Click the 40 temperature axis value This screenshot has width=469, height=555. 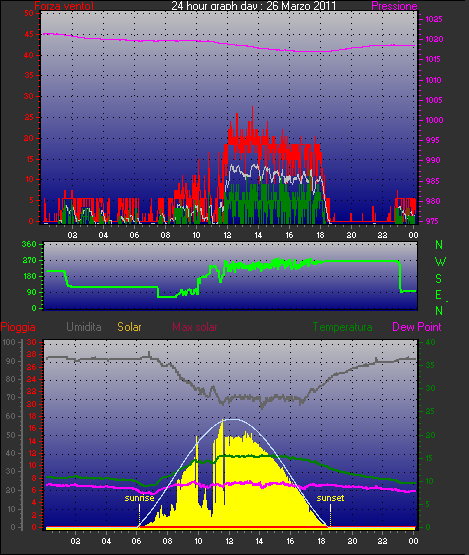[x=430, y=342]
